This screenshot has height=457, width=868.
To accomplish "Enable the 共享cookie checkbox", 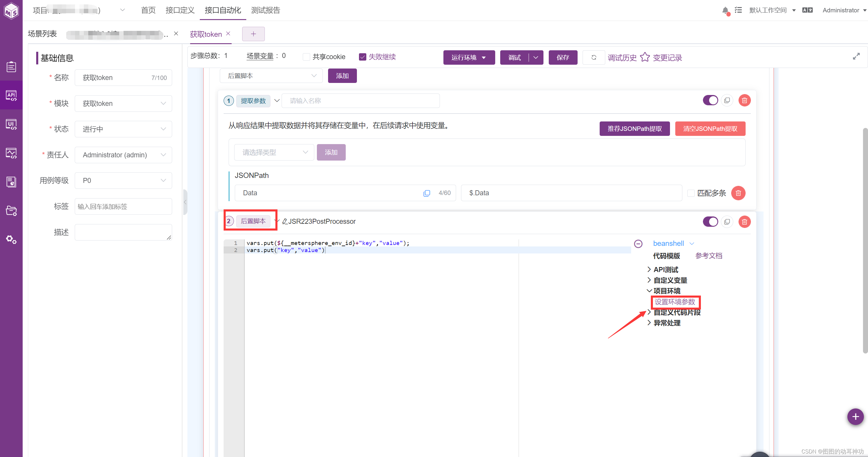I will click(306, 57).
